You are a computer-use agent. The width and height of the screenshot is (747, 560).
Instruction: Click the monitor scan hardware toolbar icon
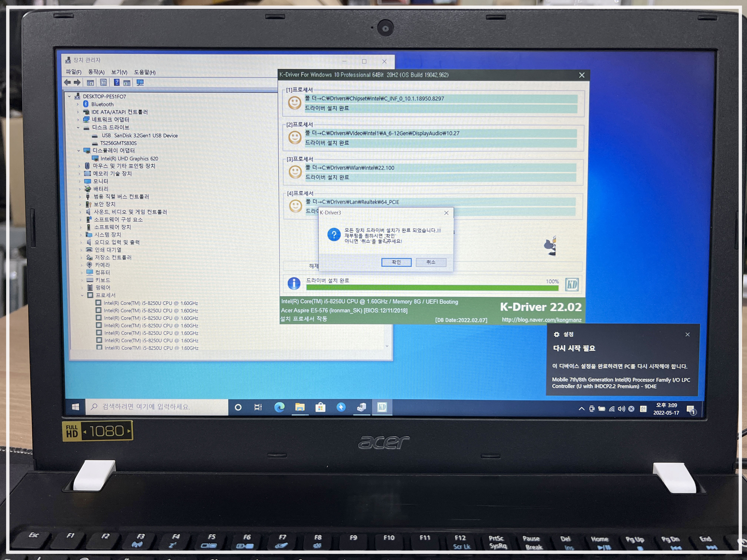pos(140,83)
